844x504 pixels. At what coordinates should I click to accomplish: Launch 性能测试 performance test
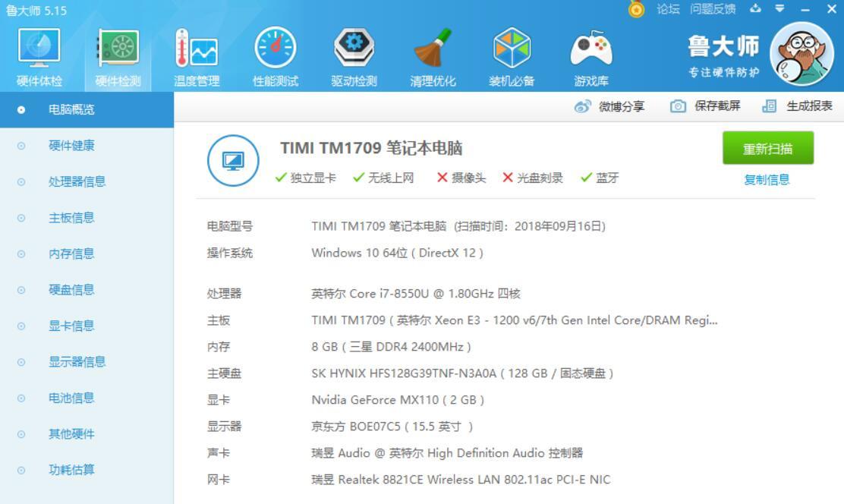pos(275,58)
